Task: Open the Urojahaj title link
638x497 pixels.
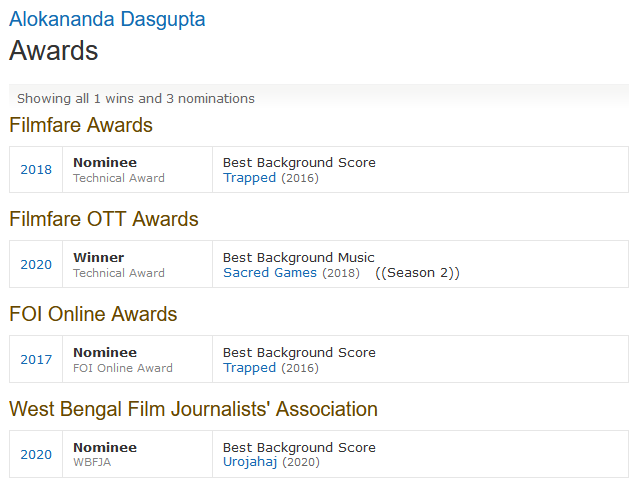Action: (250, 462)
